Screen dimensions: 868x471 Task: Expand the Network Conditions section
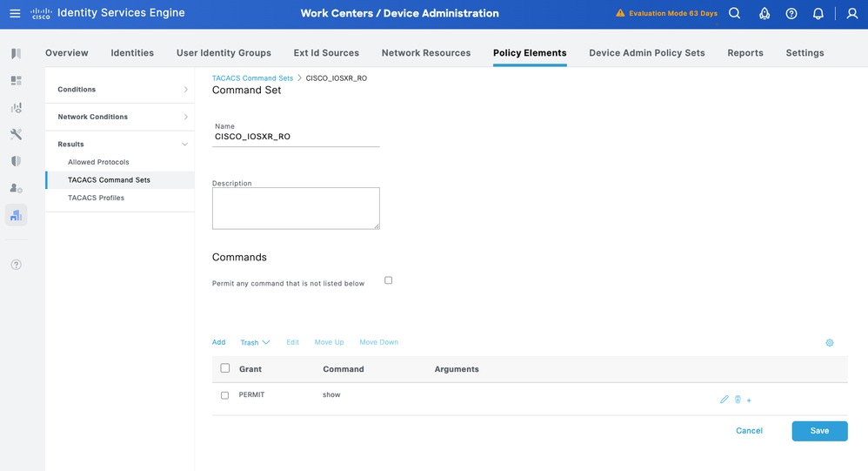click(120, 117)
